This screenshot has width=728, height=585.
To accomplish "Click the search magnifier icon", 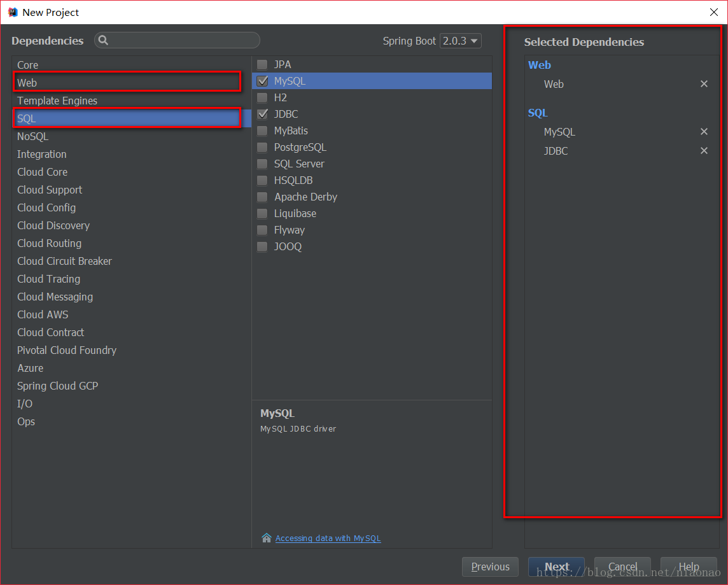I will [104, 40].
